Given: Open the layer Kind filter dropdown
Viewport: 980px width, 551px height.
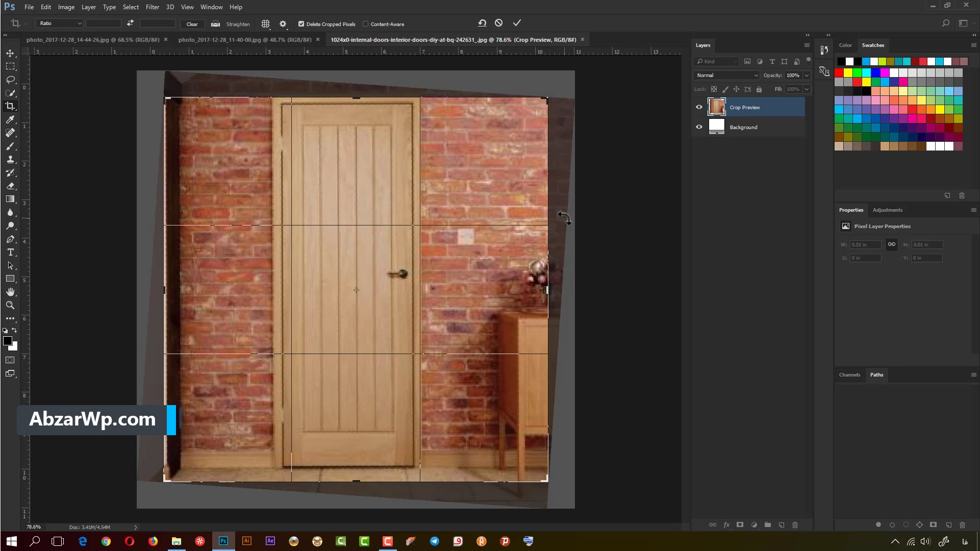Looking at the screenshot, I should (x=716, y=61).
